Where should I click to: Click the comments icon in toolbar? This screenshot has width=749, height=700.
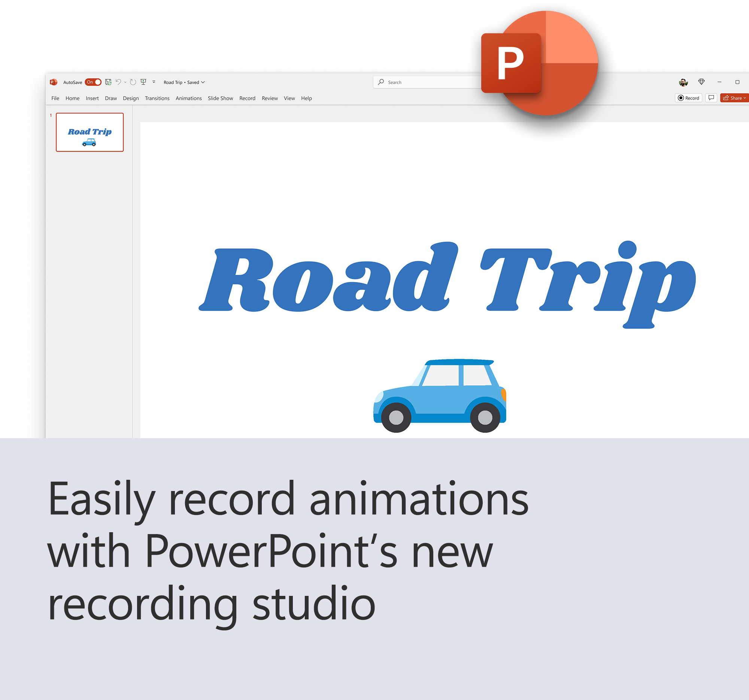[712, 98]
